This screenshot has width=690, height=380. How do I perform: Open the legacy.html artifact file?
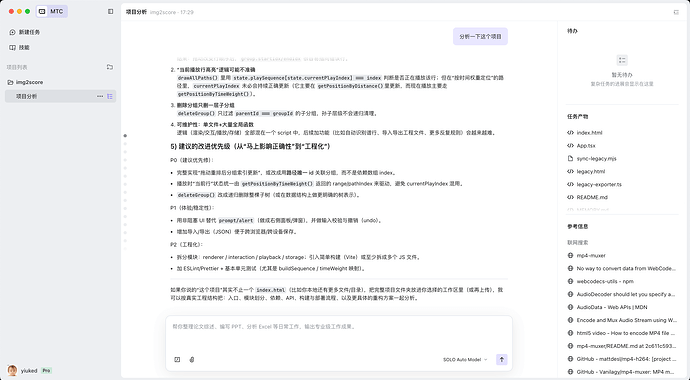(x=591, y=172)
